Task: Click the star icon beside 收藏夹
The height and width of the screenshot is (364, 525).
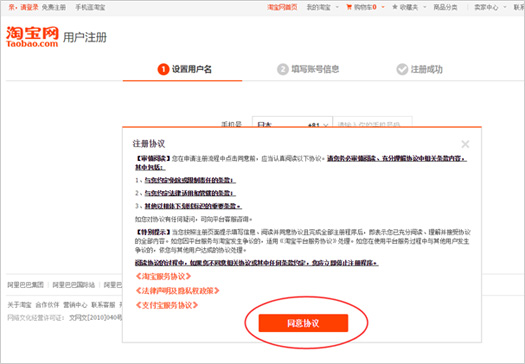Action: pyautogui.click(x=395, y=7)
